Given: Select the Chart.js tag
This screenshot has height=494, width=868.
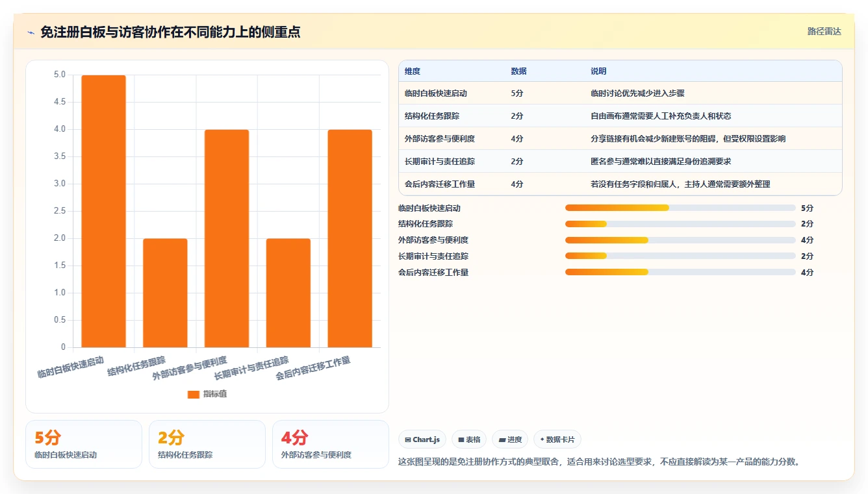Looking at the screenshot, I should [x=422, y=439].
